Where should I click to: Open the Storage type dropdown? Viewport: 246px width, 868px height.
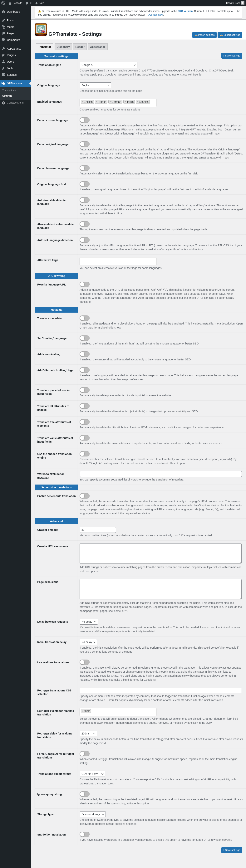click(93, 814)
